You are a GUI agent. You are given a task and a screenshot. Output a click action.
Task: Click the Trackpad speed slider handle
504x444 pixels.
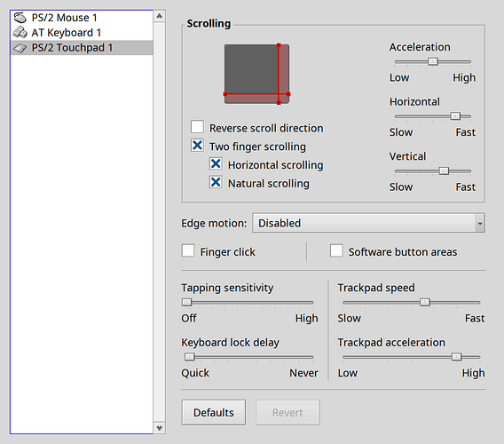[x=425, y=302]
